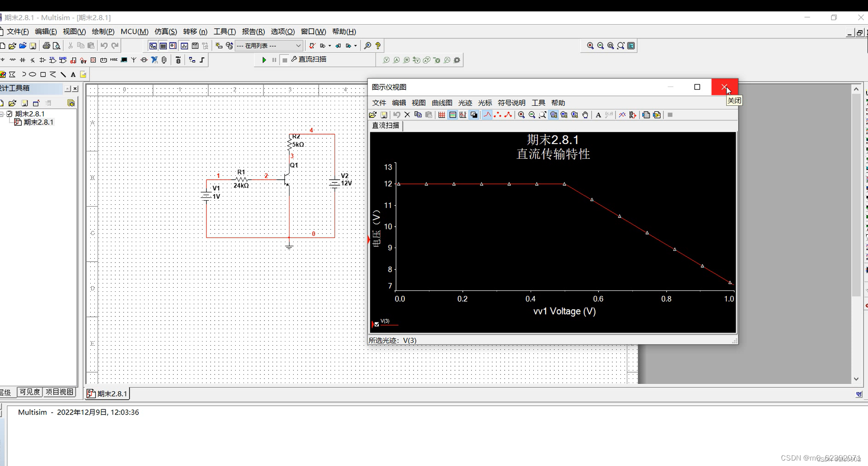Select the pan hand tool in the Grapher
Viewport: 868px width, 466px height.
585,115
